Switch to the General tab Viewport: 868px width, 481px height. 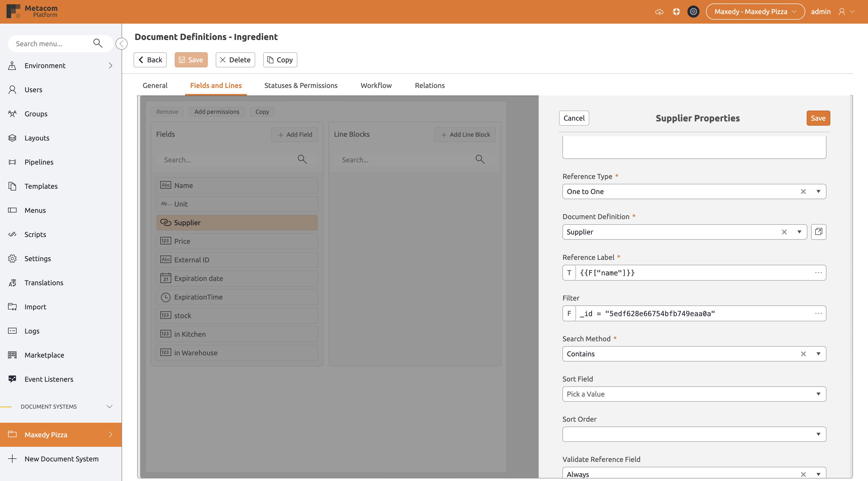pyautogui.click(x=155, y=85)
